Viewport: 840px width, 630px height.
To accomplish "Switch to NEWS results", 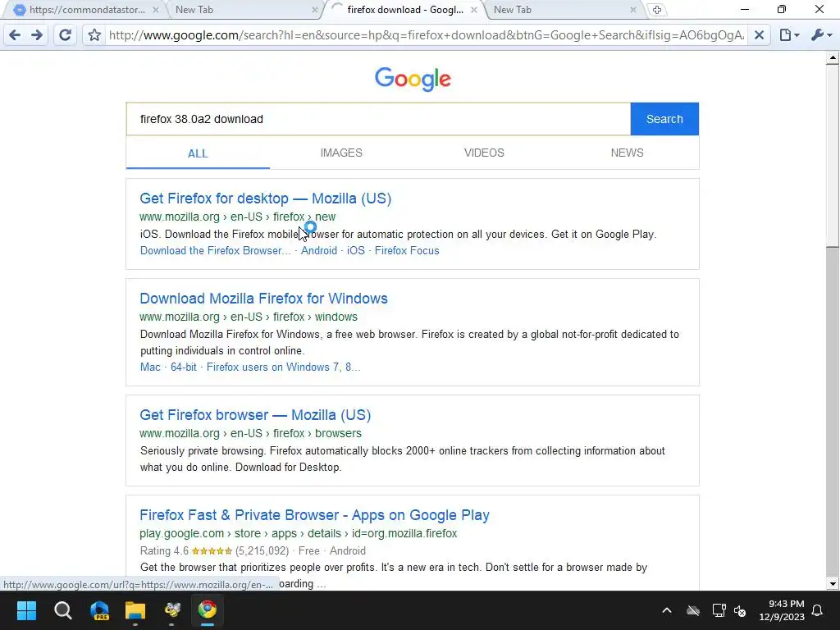I will click(x=627, y=153).
